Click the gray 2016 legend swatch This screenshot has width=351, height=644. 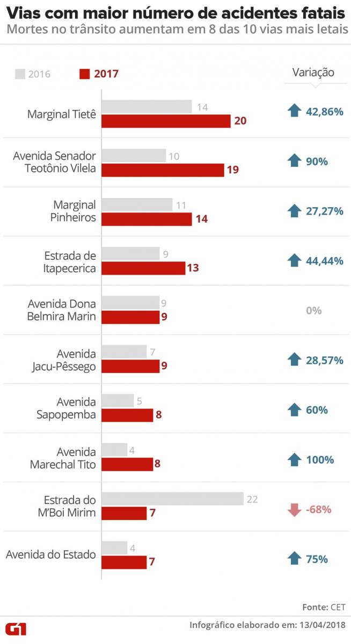tap(20, 74)
